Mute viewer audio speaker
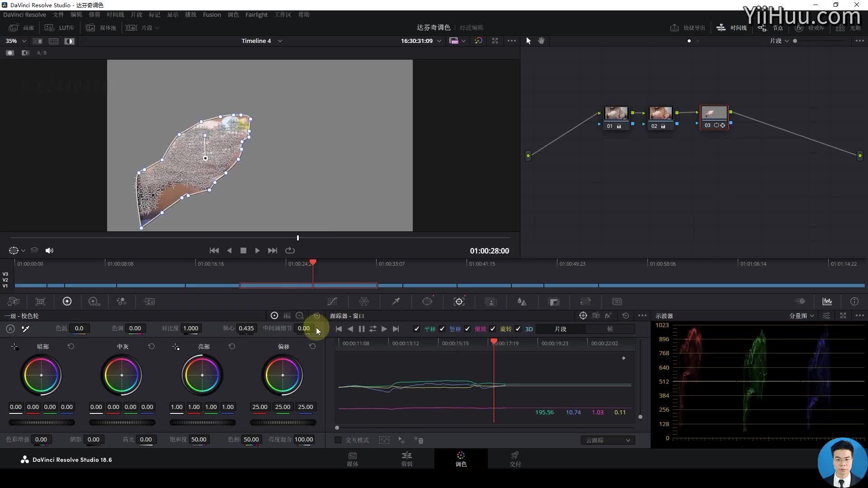The width and height of the screenshot is (868, 488). click(x=49, y=250)
